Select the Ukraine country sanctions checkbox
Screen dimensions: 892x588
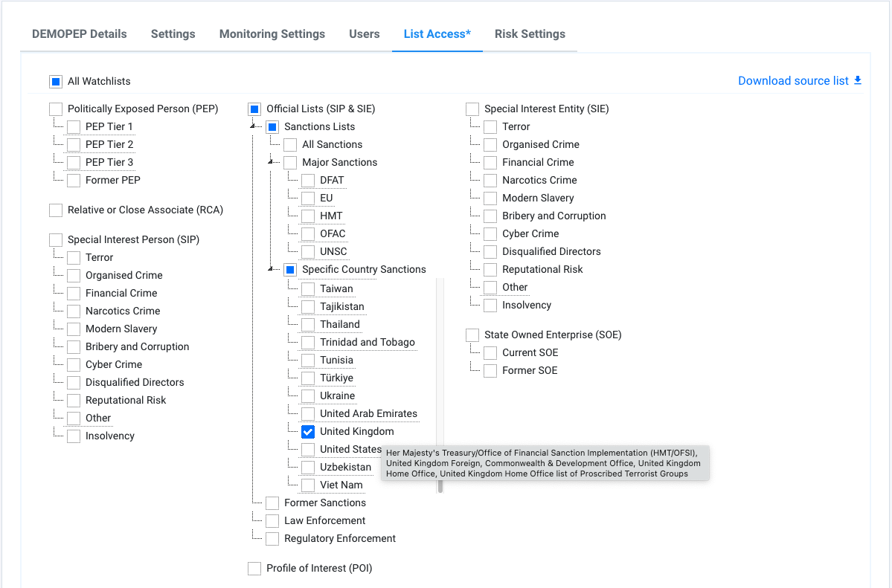pyautogui.click(x=308, y=396)
